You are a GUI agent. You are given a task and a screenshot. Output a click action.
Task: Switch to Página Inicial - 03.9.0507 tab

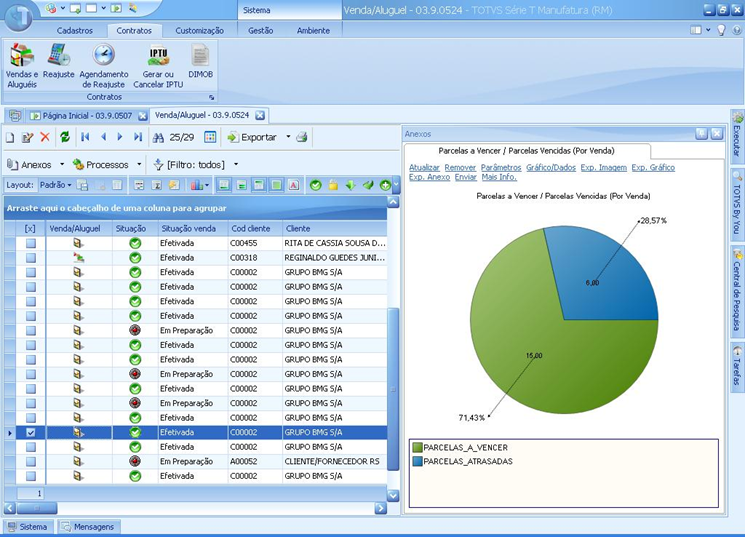[87, 115]
